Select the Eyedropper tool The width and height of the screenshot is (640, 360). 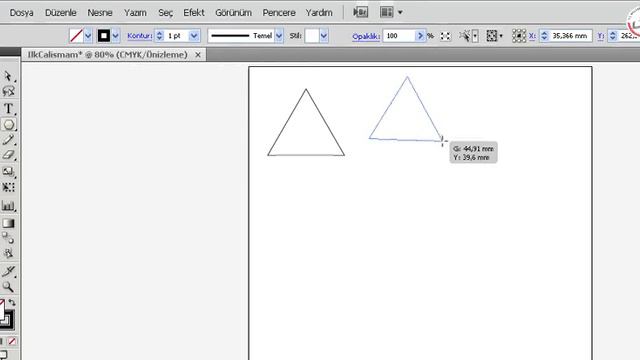(x=8, y=271)
